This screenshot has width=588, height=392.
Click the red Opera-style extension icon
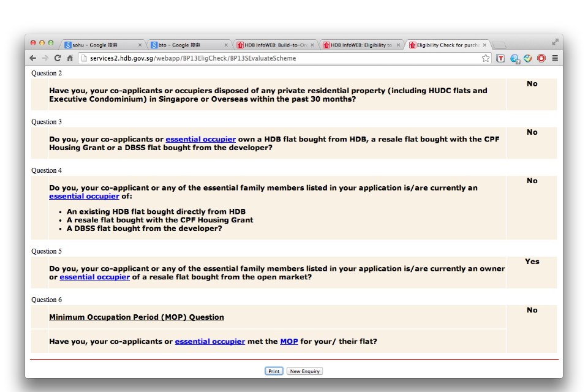tap(541, 58)
